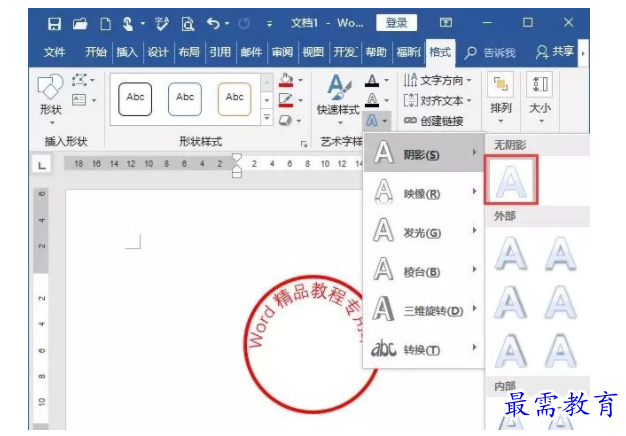The width and height of the screenshot is (626, 436).
Task: Switch to the 设计 tab
Action: (158, 52)
